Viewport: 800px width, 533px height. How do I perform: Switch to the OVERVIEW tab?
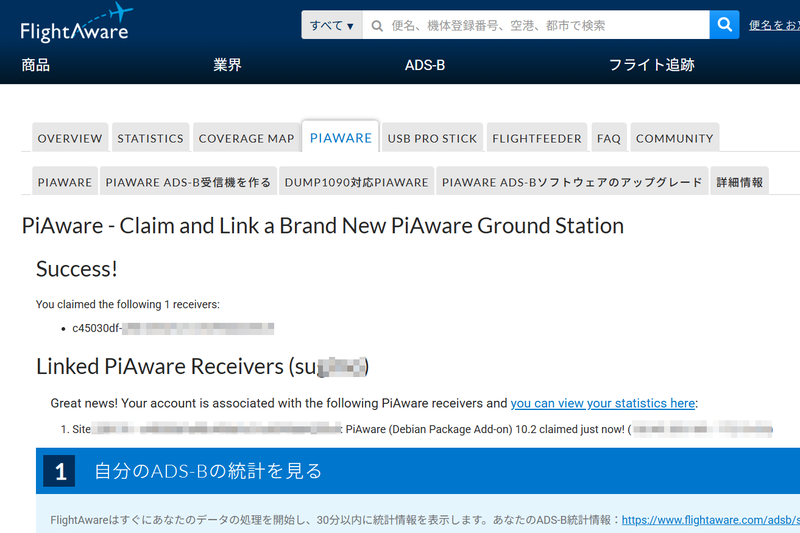pyautogui.click(x=70, y=138)
